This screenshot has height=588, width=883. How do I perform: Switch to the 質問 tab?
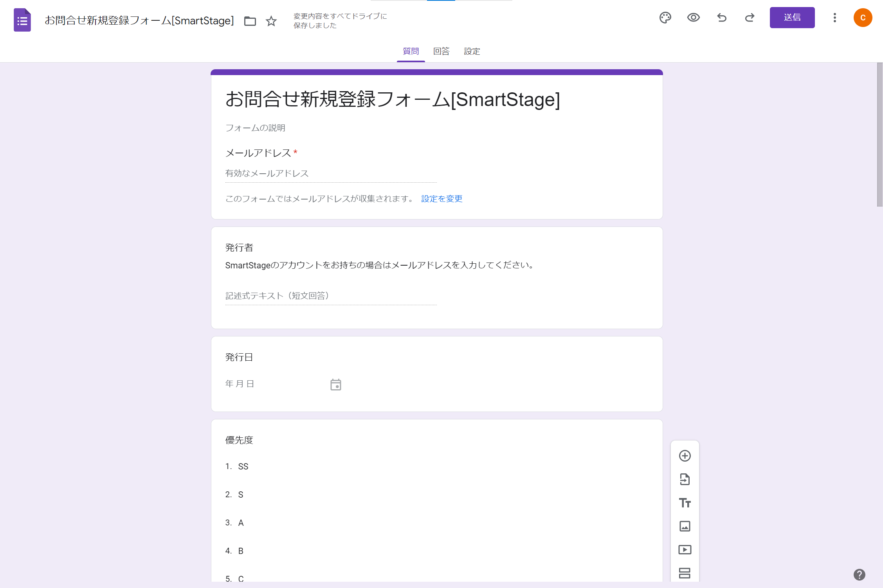click(411, 51)
